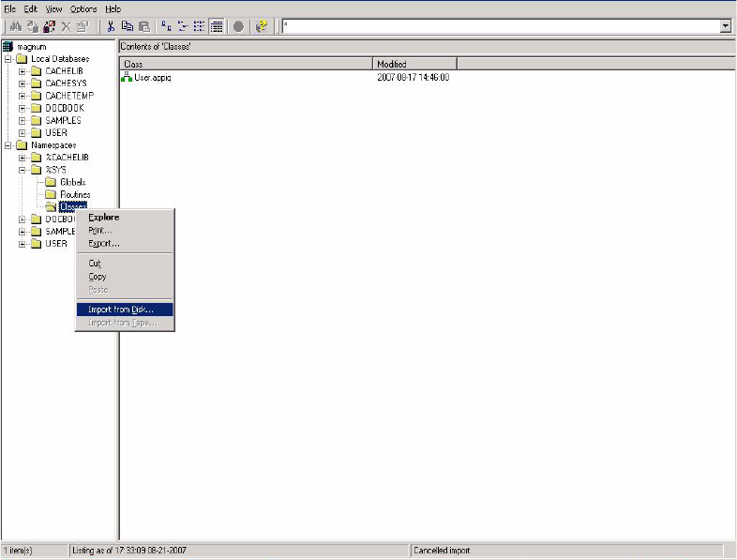Click the Globals folder icon
This screenshot has height=560, width=737.
51,182
